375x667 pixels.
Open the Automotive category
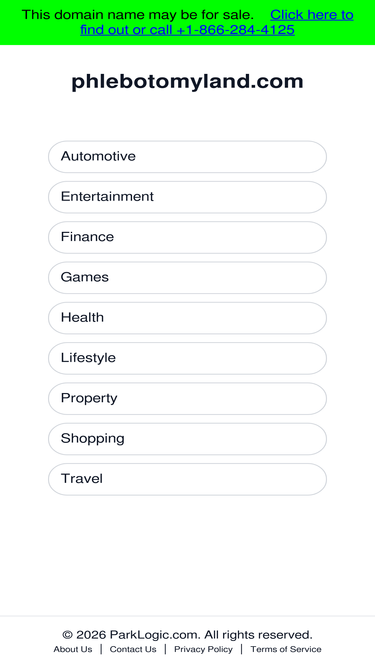(187, 157)
